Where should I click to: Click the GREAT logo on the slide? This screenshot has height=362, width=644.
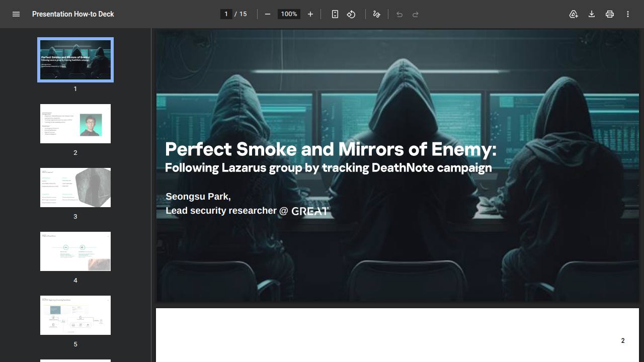tap(310, 211)
